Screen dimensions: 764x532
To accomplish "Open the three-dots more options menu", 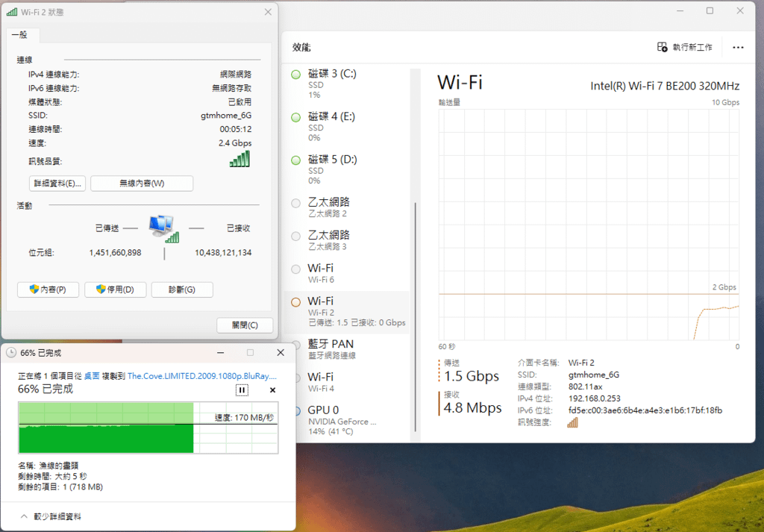I will pos(738,47).
